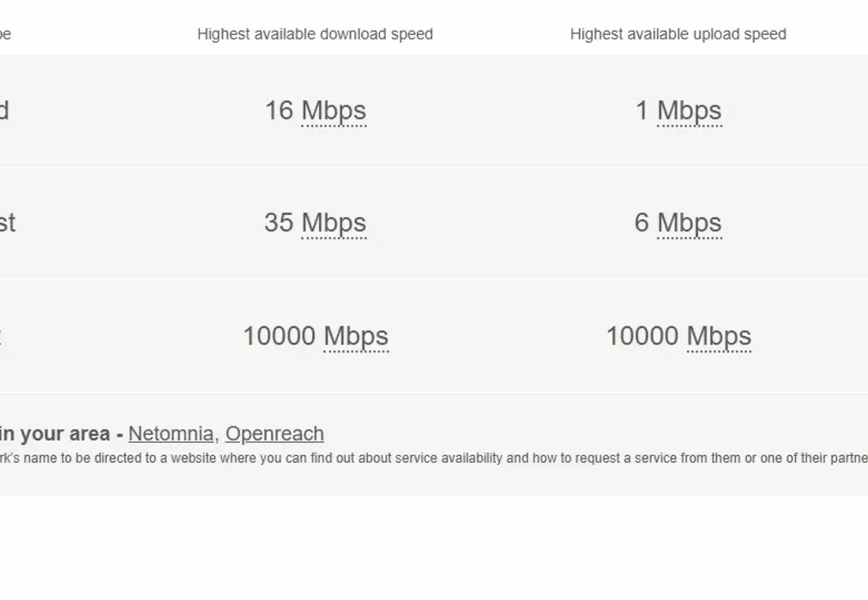
Task: Open the Openreach network link
Action: coord(274,435)
